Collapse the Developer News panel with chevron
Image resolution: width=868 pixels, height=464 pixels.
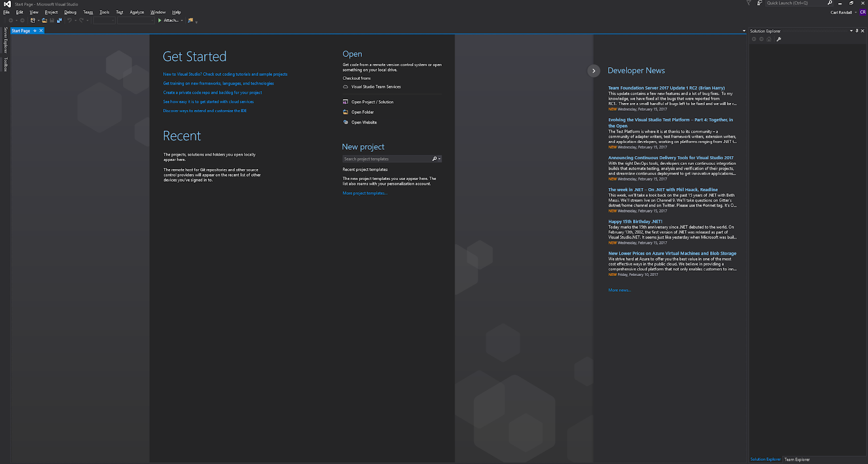click(594, 70)
